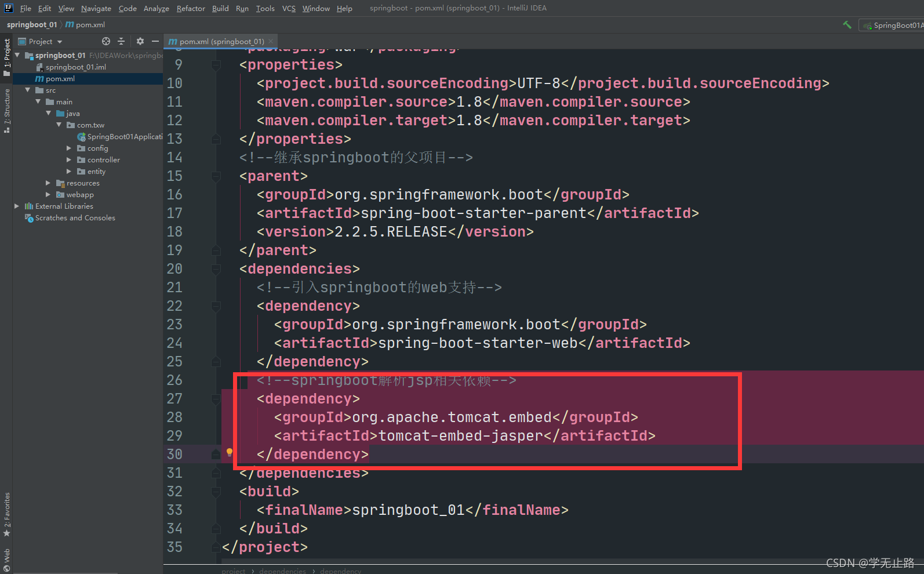Toggle the 1: Project tool window button
This screenshot has width=924, height=574.
(x=6, y=57)
